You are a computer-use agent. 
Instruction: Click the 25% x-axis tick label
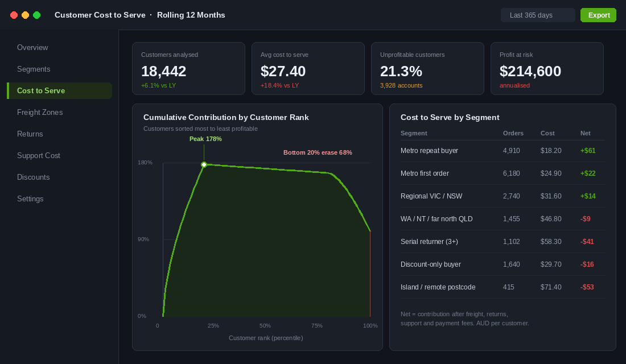213,326
